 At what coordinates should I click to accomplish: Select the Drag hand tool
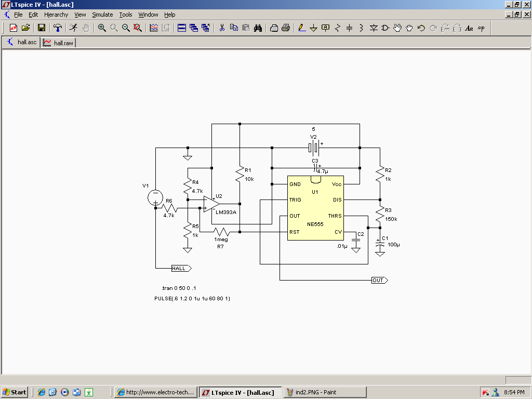coord(409,28)
